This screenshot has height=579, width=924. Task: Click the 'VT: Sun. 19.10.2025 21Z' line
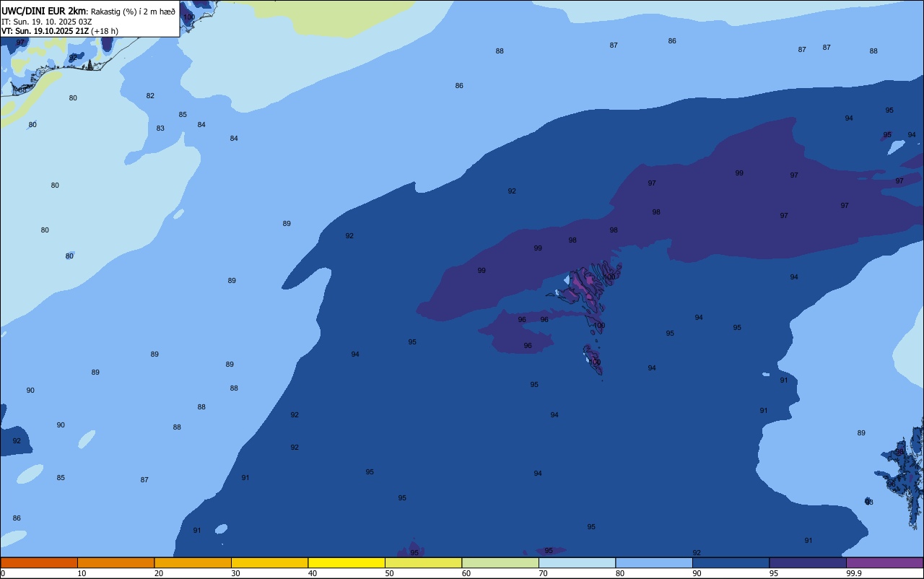click(45, 31)
